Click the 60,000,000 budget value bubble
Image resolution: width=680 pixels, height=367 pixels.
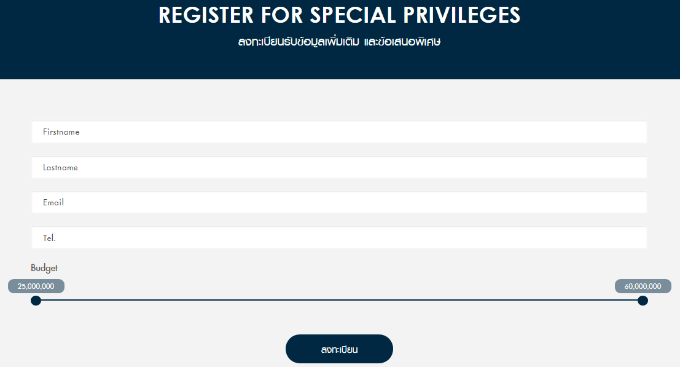pos(643,286)
